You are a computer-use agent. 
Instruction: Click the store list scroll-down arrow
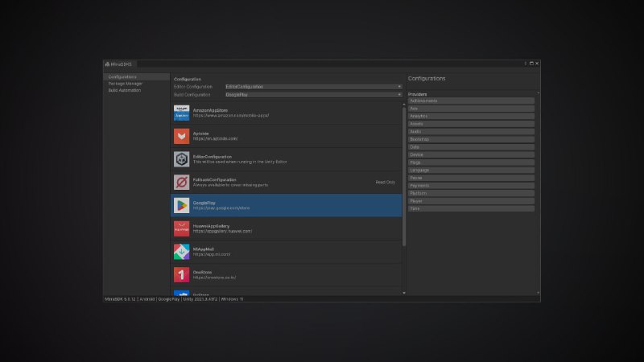[x=404, y=293]
